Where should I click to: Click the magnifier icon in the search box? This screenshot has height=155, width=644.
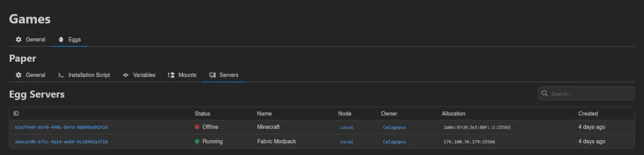(545, 93)
